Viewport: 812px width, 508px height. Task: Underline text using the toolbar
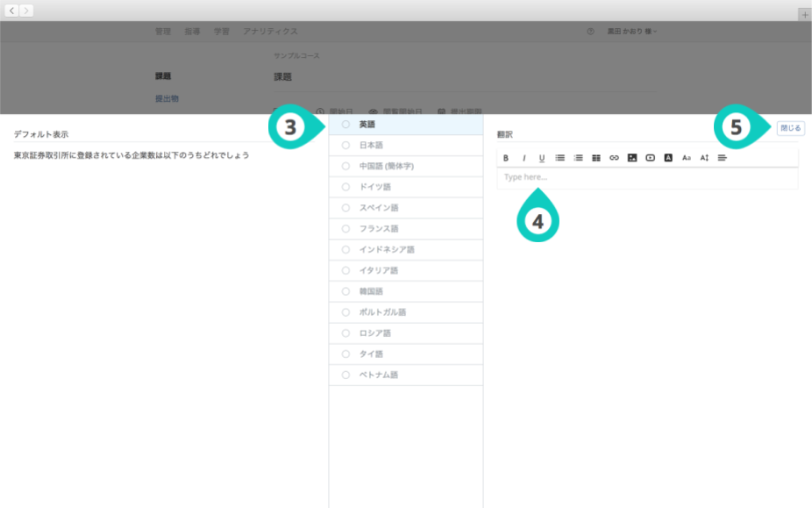pos(542,158)
